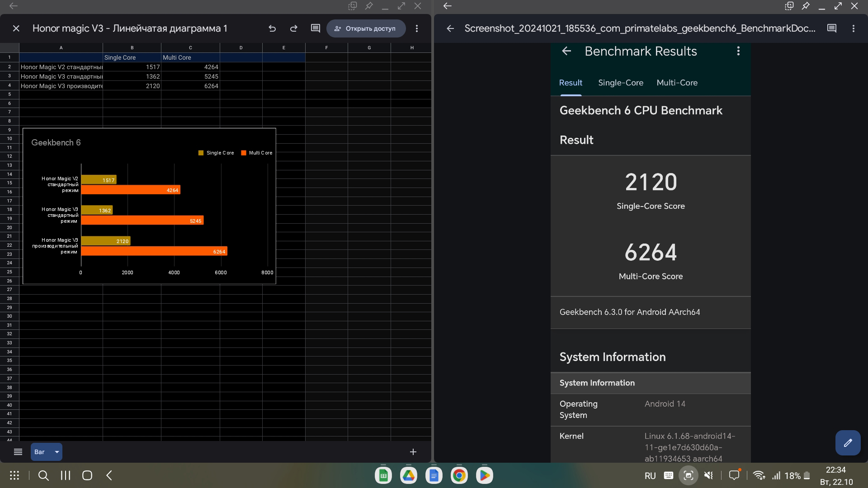
Task: Select cell with value 1517
Action: tap(132, 67)
